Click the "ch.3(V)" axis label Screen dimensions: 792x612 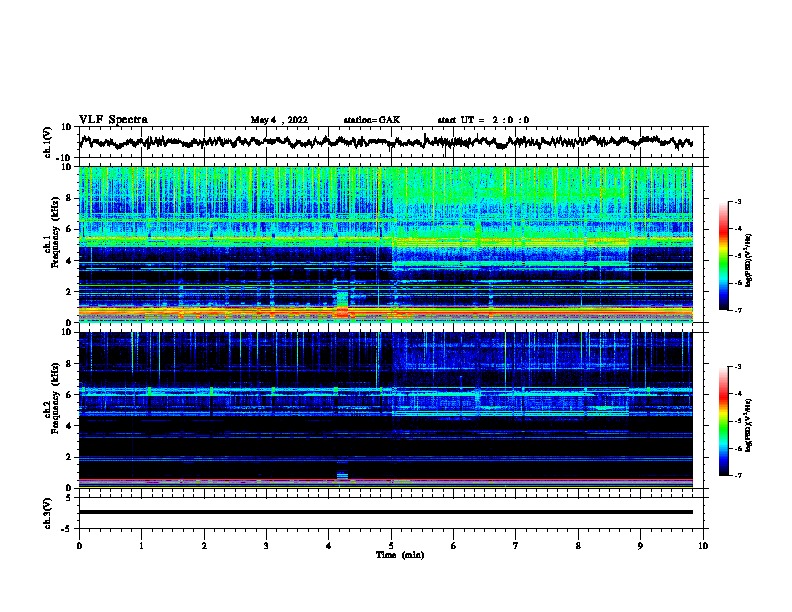coord(48,513)
